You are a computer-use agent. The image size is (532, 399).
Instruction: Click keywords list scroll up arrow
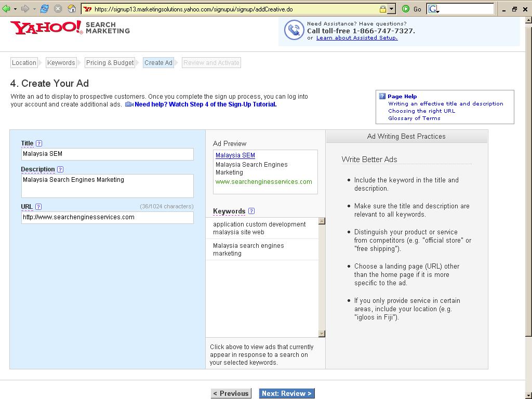point(322,221)
